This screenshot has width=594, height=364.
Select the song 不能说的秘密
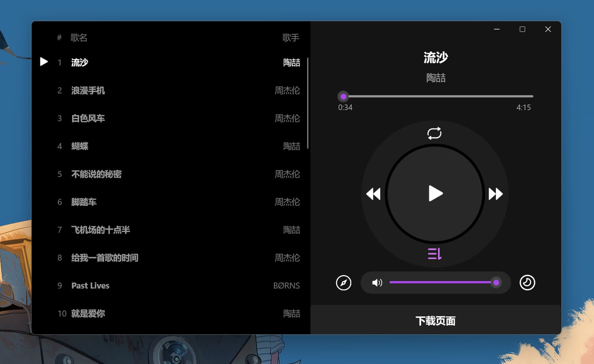96,174
